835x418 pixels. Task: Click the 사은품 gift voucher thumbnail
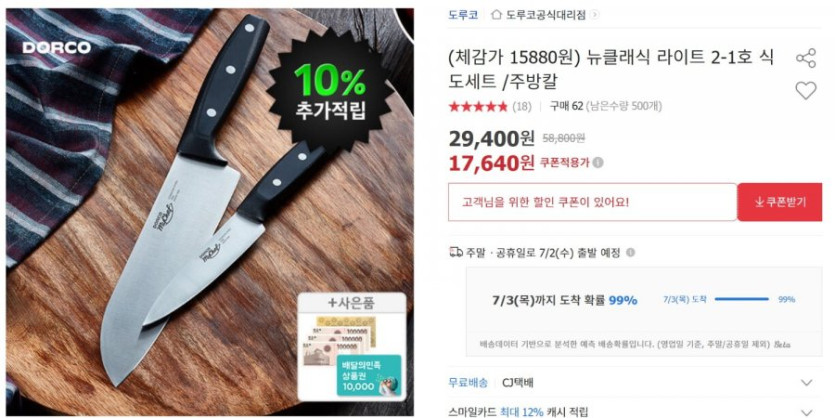click(351, 347)
